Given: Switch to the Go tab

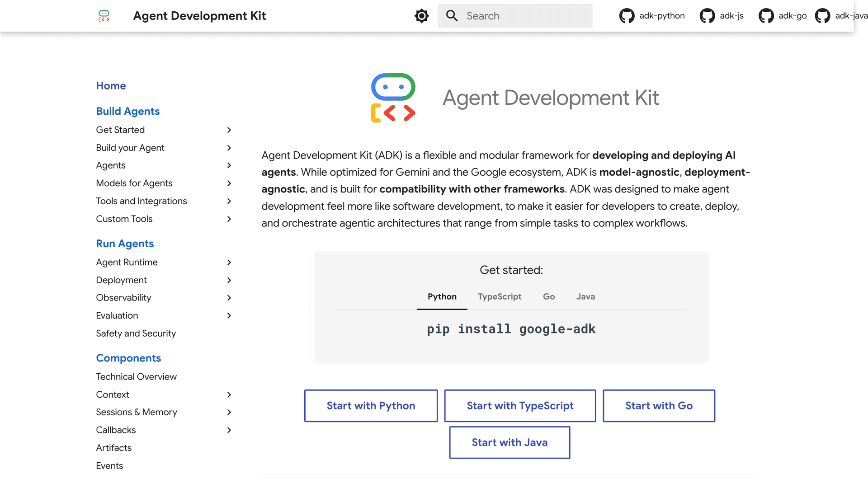Looking at the screenshot, I should click(548, 297).
